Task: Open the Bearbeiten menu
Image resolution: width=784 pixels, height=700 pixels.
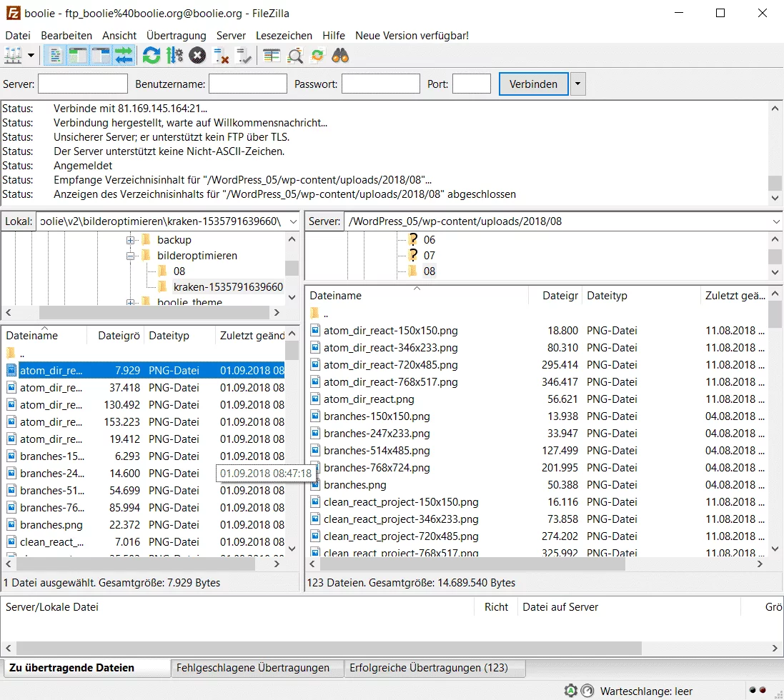Action: (66, 36)
